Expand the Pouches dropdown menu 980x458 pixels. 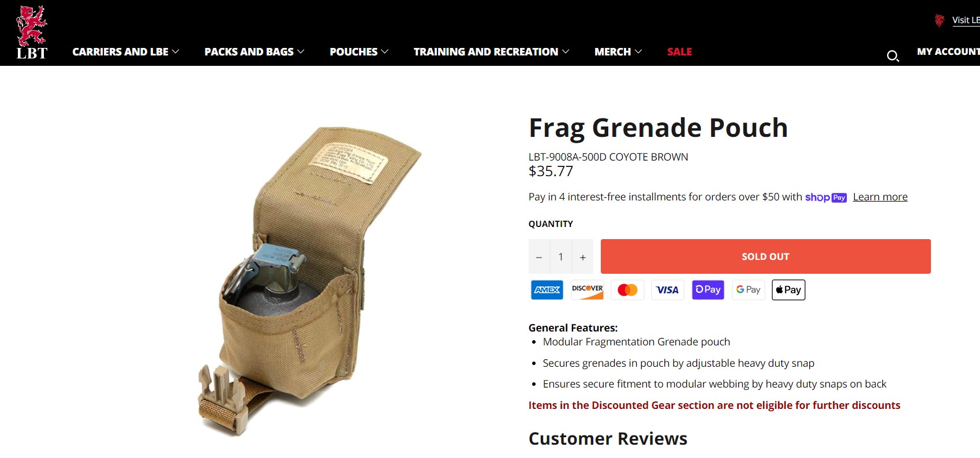[x=359, y=52]
